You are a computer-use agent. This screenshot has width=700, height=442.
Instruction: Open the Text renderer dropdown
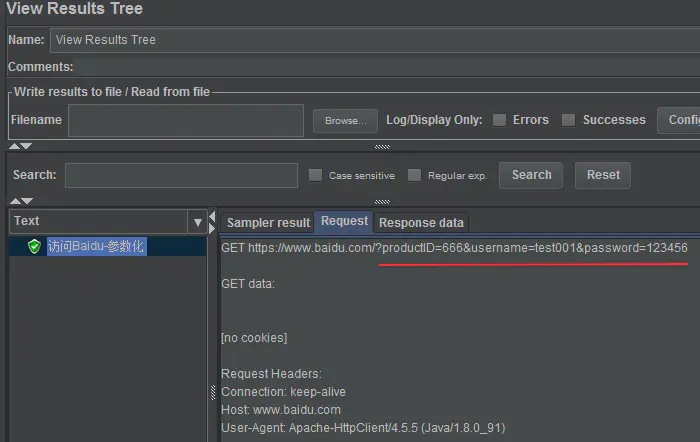(108, 221)
